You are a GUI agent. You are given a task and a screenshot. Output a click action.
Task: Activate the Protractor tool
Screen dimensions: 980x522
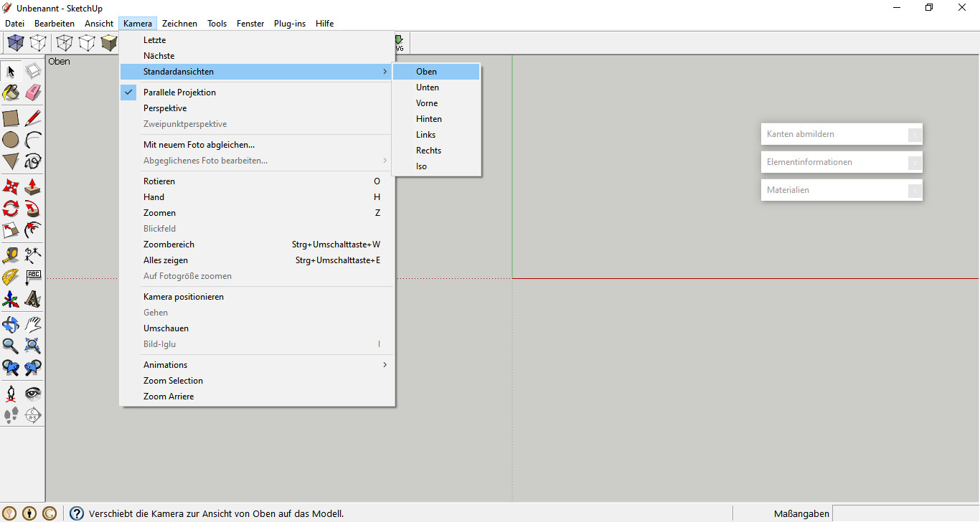click(11, 277)
